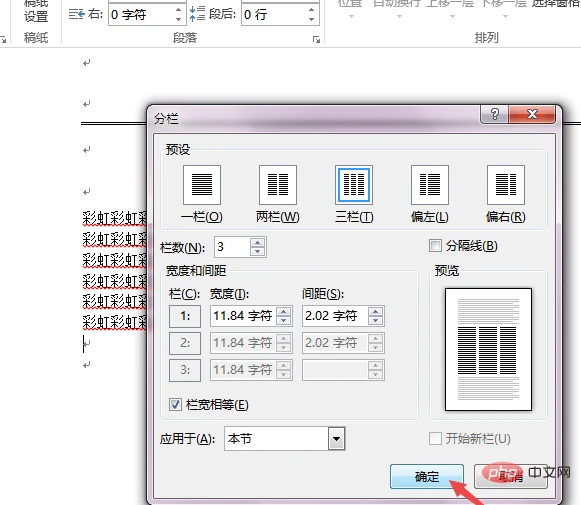Select the 三栏 three-column preset icon

[354, 185]
